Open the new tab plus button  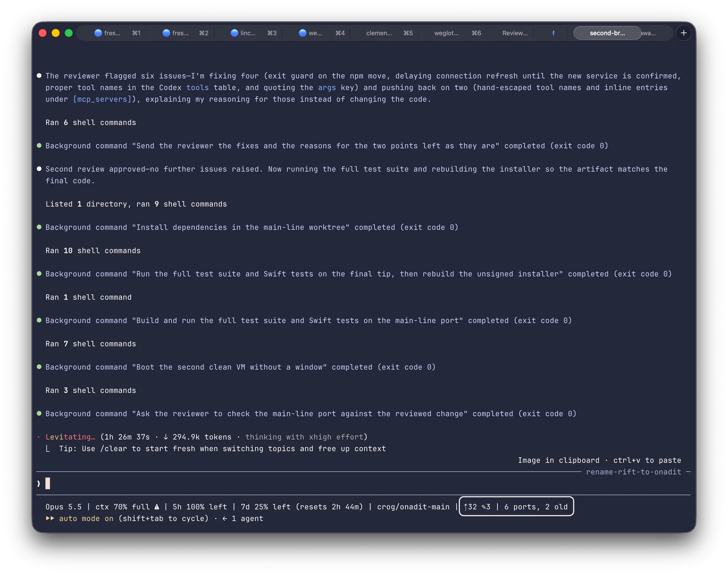pos(683,33)
